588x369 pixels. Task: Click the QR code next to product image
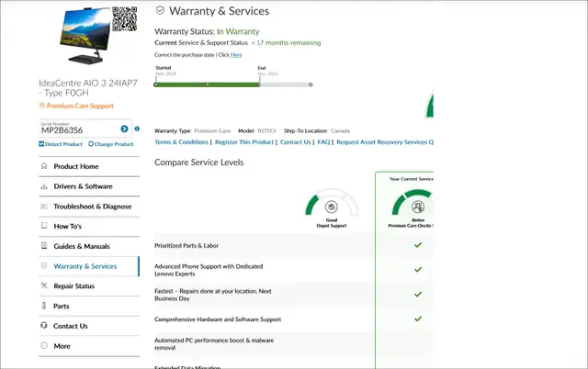pos(125,18)
